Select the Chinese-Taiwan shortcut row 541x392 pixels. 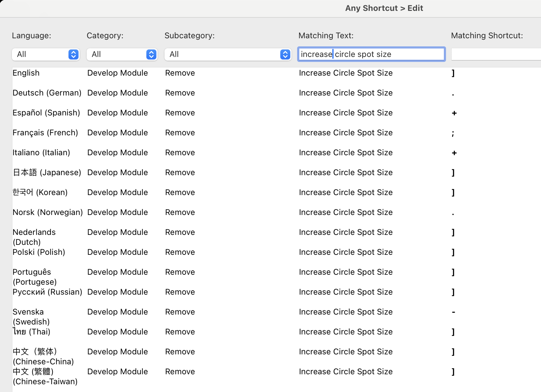pyautogui.click(x=218, y=371)
